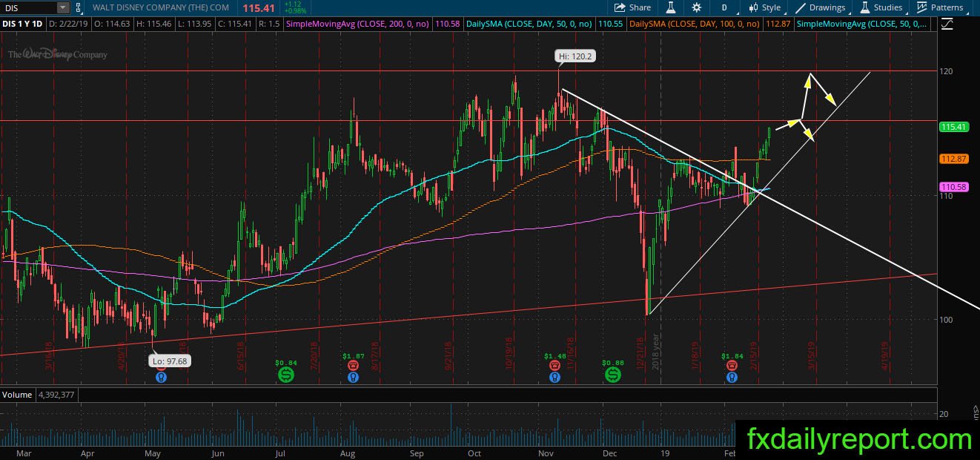Click the chart mode icon below Patterns
980x460 pixels.
coord(947,24)
